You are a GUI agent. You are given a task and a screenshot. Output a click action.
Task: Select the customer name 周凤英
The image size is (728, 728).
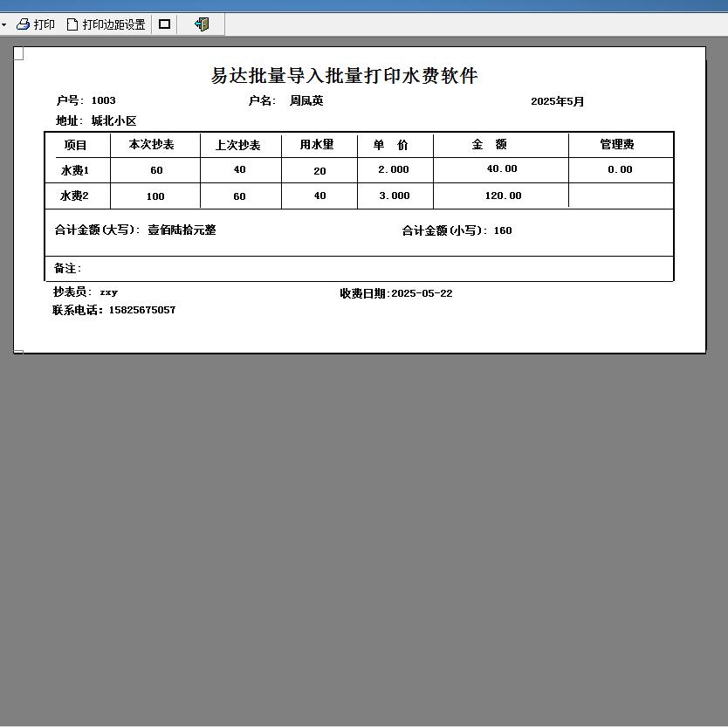click(x=306, y=100)
